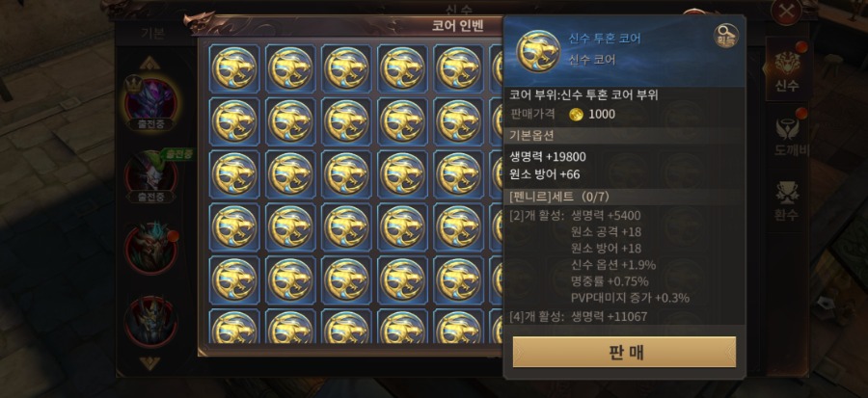The width and height of the screenshot is (868, 398).
Task: Select third core in second row
Action: click(x=346, y=121)
